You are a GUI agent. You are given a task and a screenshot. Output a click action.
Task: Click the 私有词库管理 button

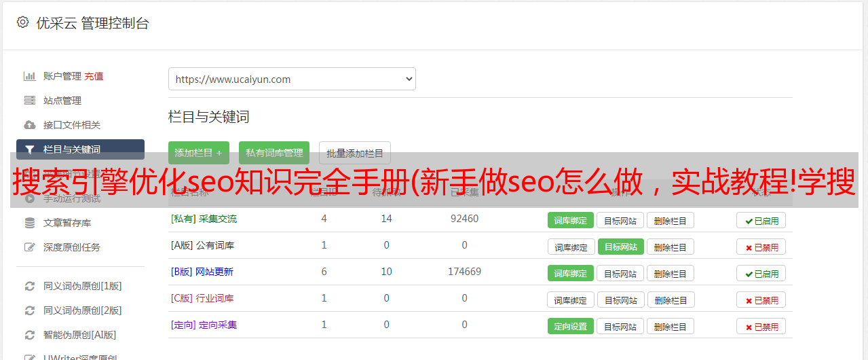pos(274,153)
